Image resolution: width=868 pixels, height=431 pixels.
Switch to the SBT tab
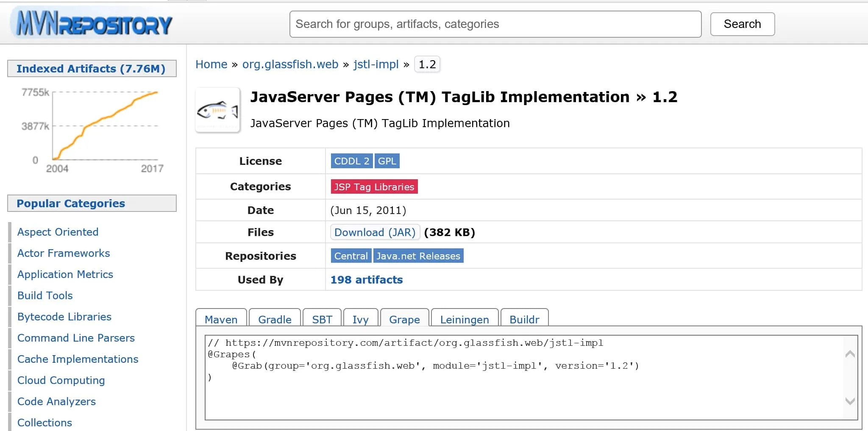pyautogui.click(x=322, y=319)
